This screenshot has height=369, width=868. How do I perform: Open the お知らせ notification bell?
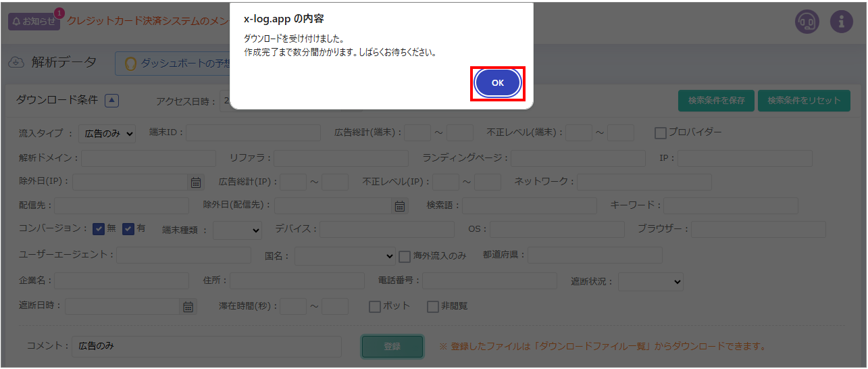point(34,21)
